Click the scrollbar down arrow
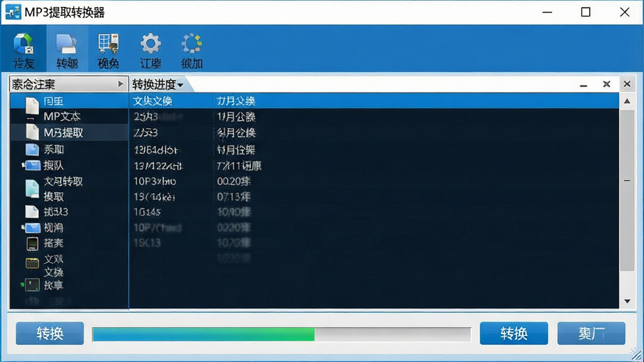644x362 pixels. pos(627,301)
